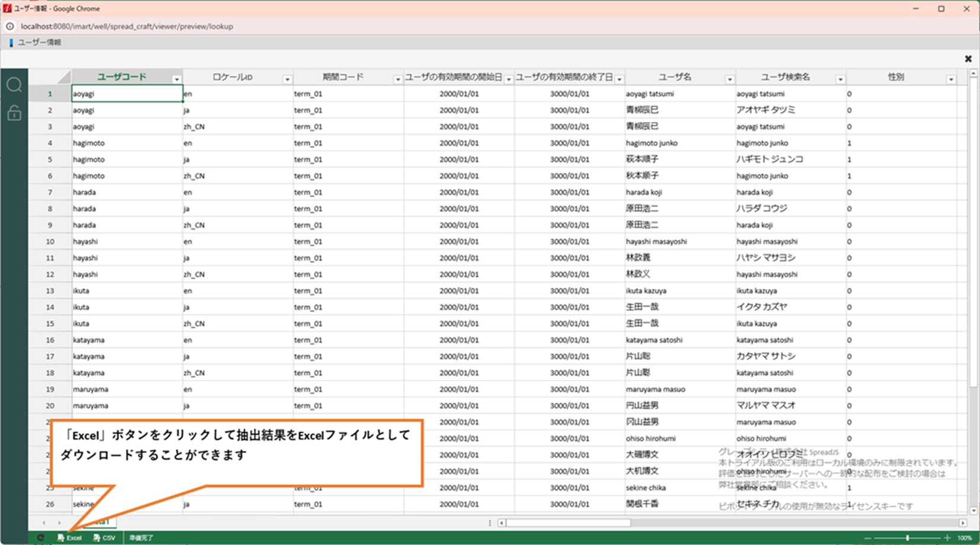Select row header number 5
This screenshot has height=545, width=980.
coord(50,159)
